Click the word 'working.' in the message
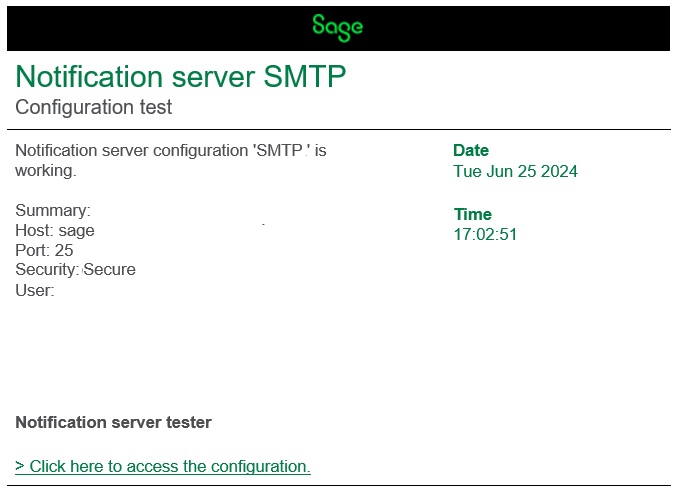676x493 pixels. [x=46, y=171]
